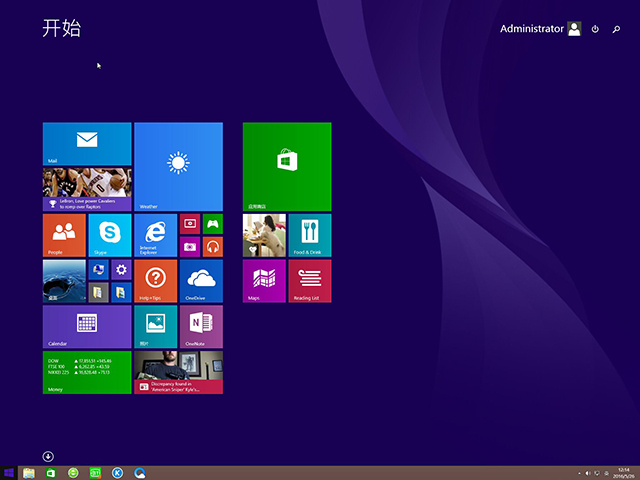Open the small blue tile left of the gear tile
The width and height of the screenshot is (640, 480).
coord(98,269)
